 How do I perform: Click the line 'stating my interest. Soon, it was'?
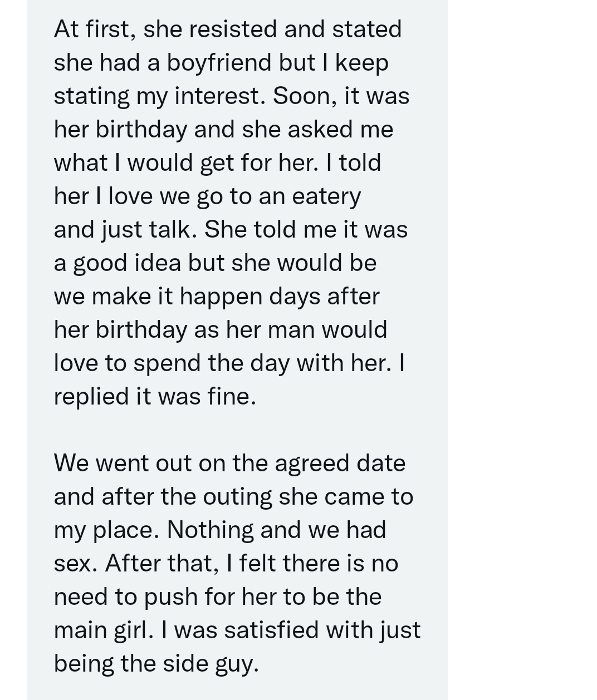(232, 96)
